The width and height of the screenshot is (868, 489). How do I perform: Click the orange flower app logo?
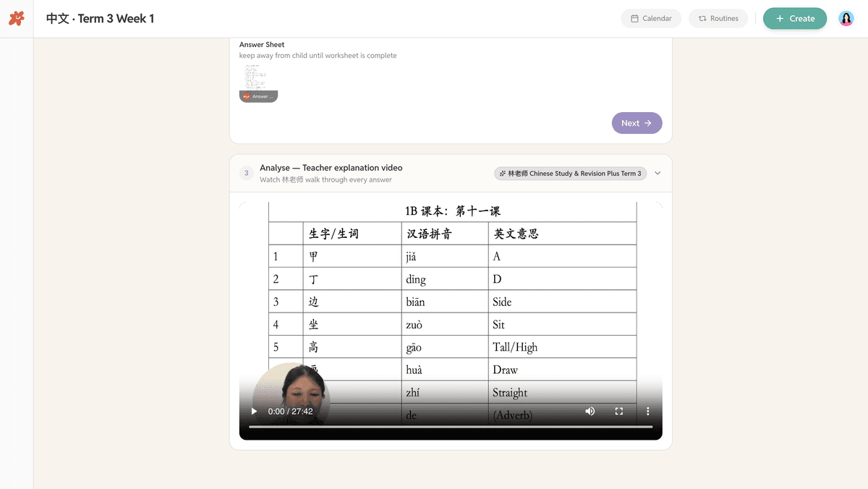tap(17, 19)
